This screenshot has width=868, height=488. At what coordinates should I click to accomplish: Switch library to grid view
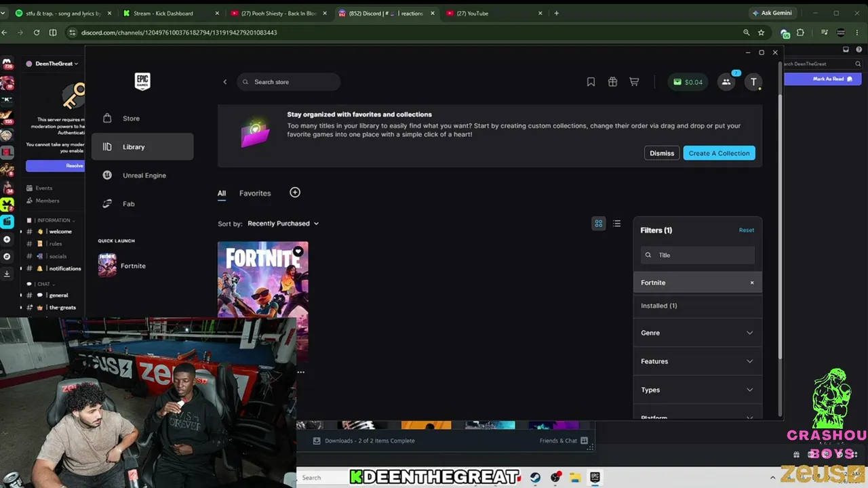[599, 224]
